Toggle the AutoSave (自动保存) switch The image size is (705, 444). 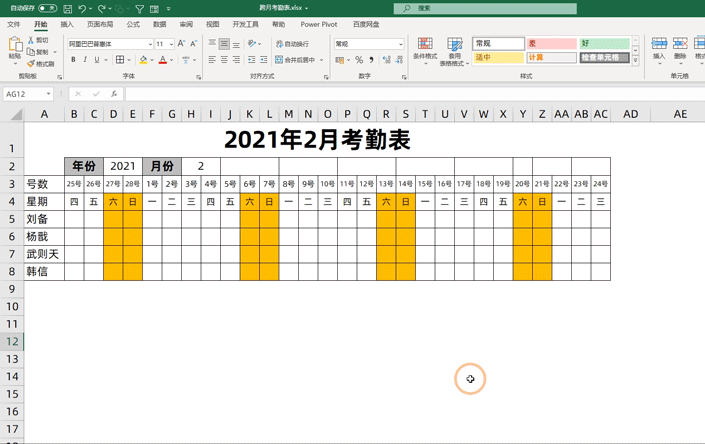pyautogui.click(x=47, y=8)
